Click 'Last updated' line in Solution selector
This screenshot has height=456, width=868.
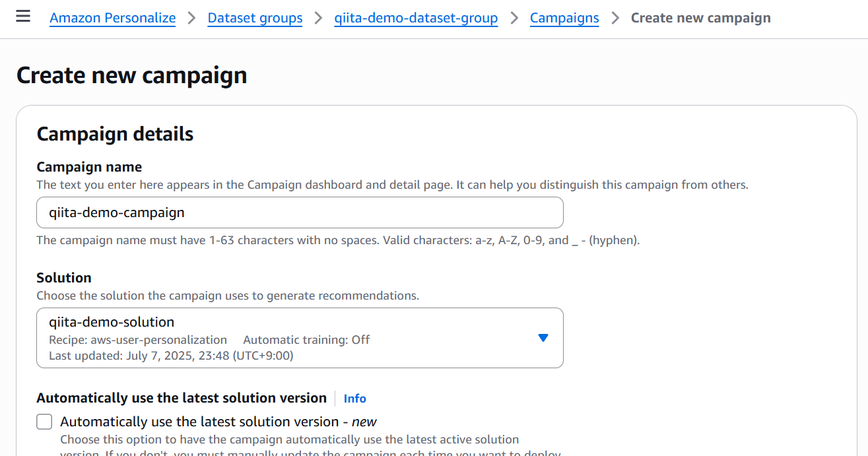(171, 356)
